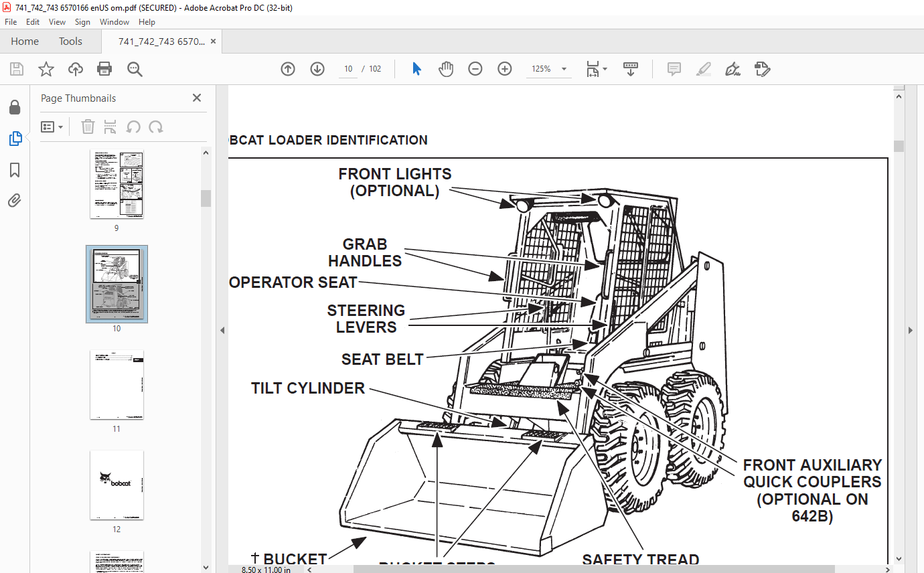Collapse the left navigation pane arrow
Screen dimensions: 924x573
[222, 330]
